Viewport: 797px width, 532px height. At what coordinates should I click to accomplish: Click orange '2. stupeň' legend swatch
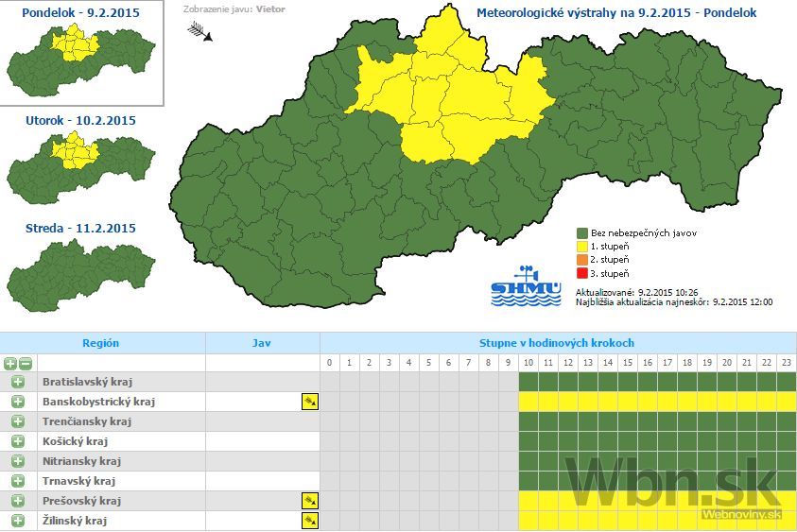(x=582, y=260)
